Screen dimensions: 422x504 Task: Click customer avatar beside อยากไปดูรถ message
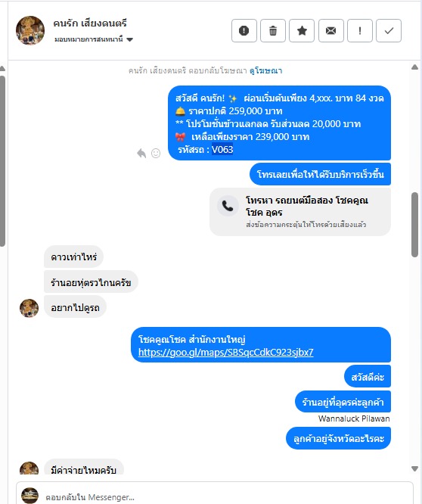tap(29, 308)
